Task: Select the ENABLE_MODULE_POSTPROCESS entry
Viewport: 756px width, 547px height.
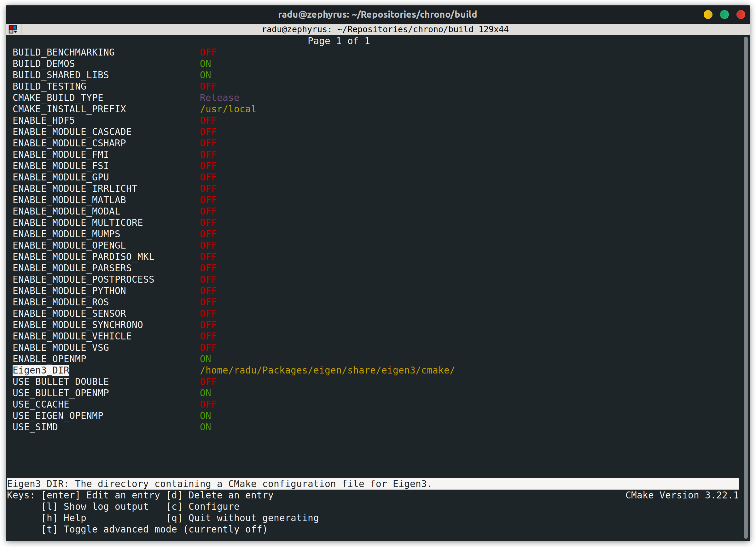Action: click(x=83, y=279)
